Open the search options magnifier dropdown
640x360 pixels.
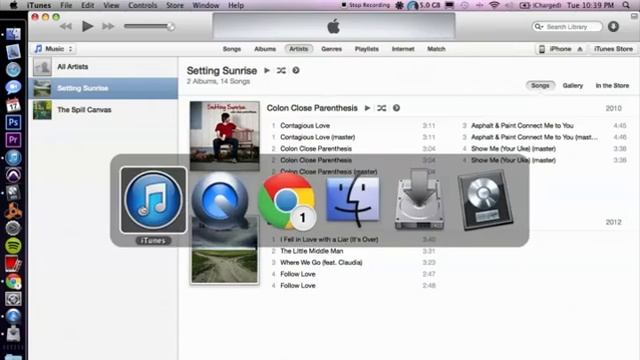pyautogui.click(x=539, y=27)
